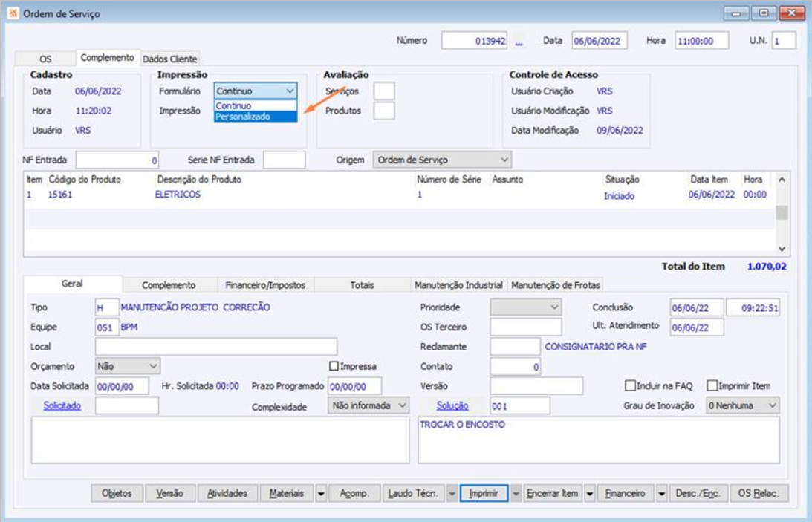Toggle the Impressa checkbox

coord(334,366)
